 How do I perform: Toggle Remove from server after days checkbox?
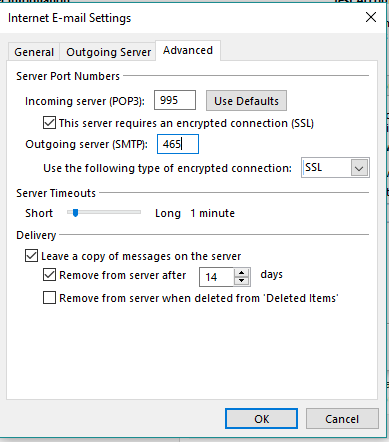[49, 275]
